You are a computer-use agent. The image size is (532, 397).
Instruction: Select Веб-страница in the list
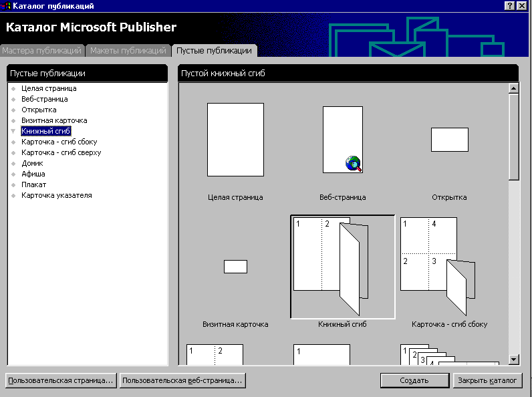45,99
